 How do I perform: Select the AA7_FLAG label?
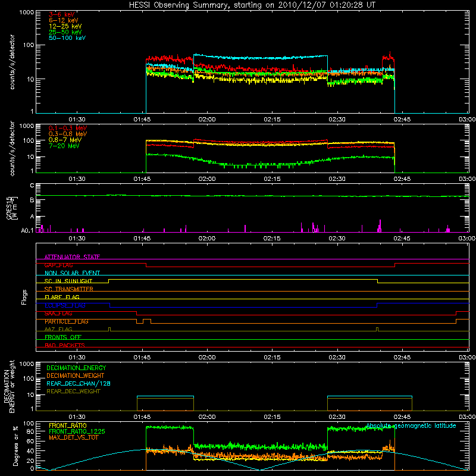[58, 329]
